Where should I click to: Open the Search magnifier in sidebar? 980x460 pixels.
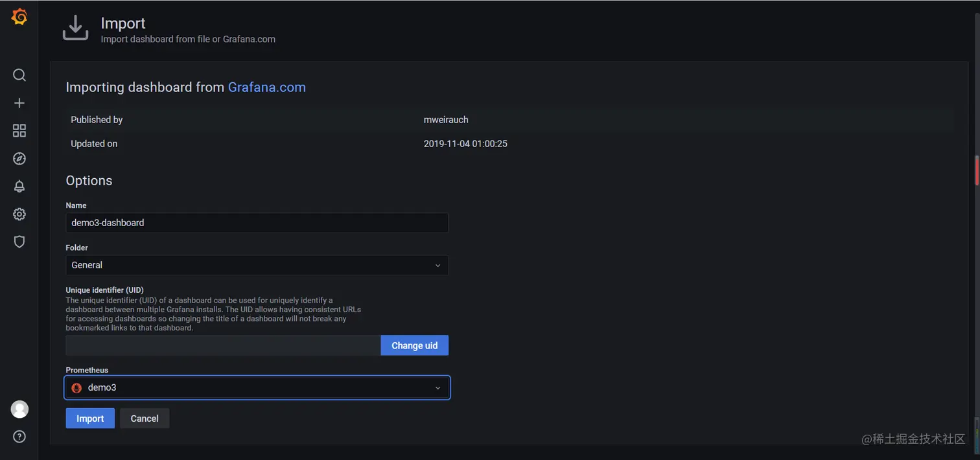tap(19, 75)
